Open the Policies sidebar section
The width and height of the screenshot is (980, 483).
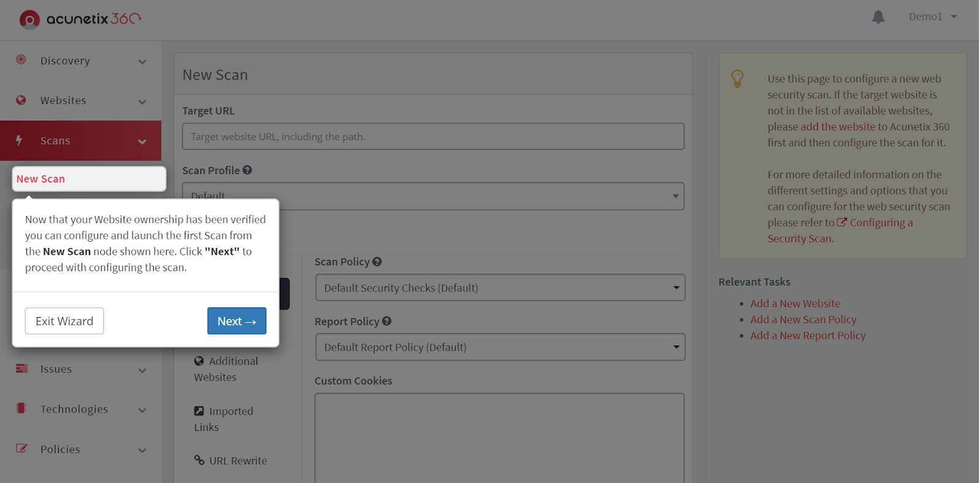click(81, 449)
